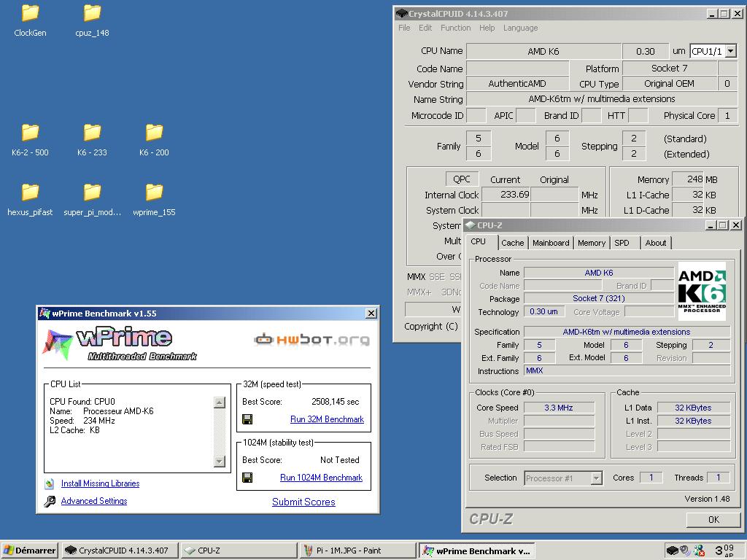Image resolution: width=747 pixels, height=560 pixels.
Task: Click the Advanced Settings wrench icon
Action: coord(50,502)
